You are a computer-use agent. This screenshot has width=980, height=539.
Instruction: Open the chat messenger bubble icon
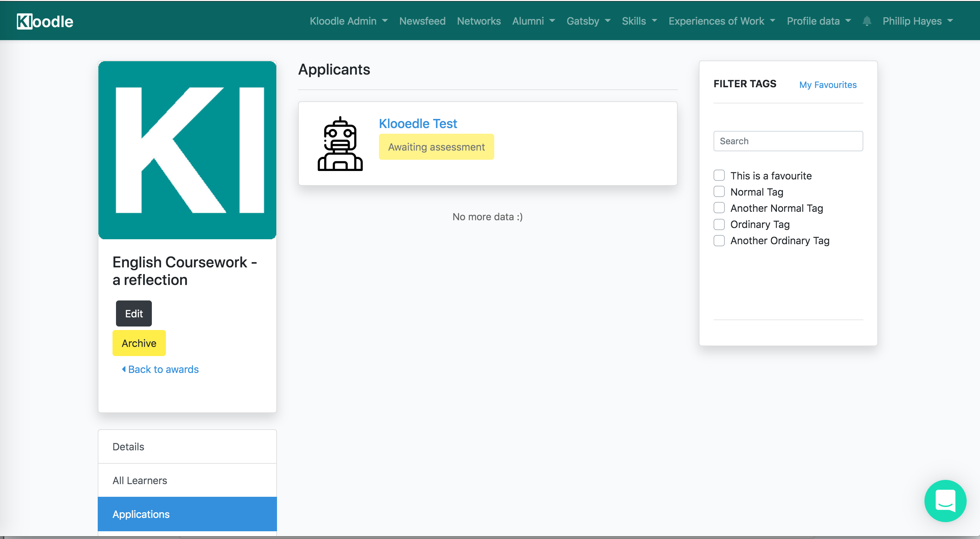[x=946, y=501]
